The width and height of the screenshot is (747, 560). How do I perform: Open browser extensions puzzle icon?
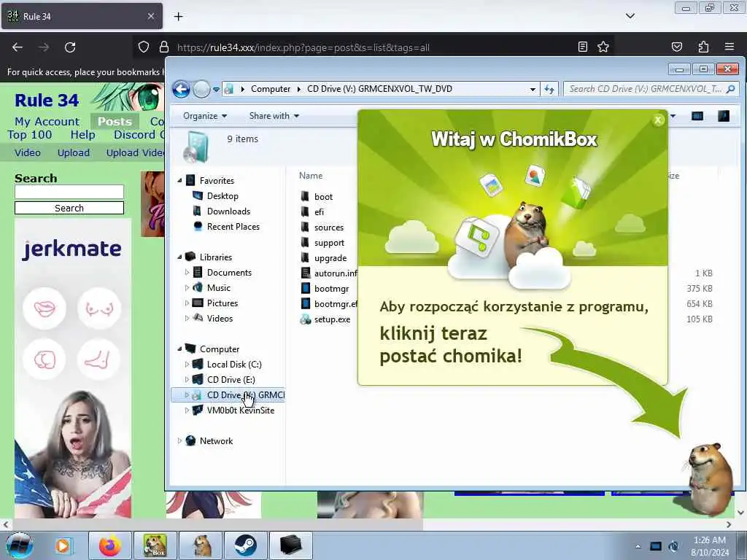click(x=703, y=47)
